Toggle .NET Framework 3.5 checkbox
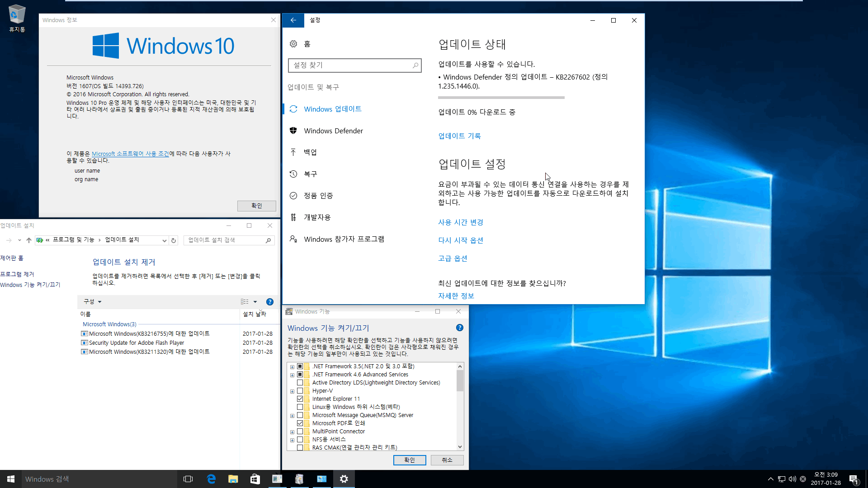The width and height of the screenshot is (868, 488). 300,366
